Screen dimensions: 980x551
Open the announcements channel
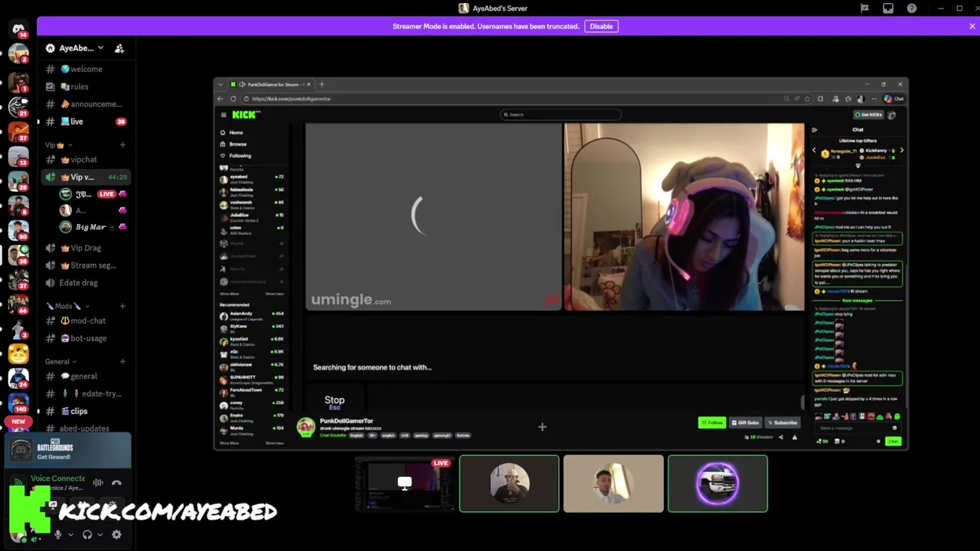85,104
